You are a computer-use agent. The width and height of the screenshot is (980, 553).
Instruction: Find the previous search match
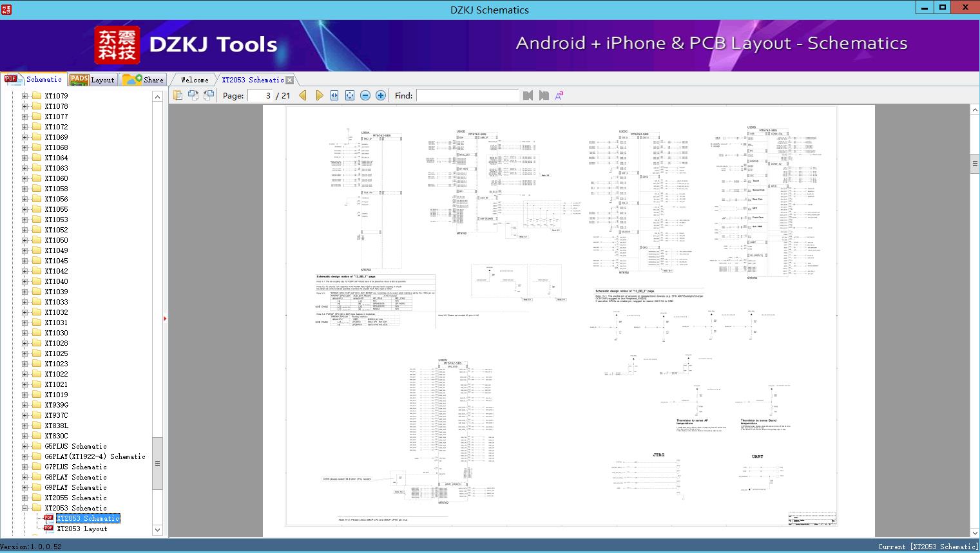[x=528, y=95]
